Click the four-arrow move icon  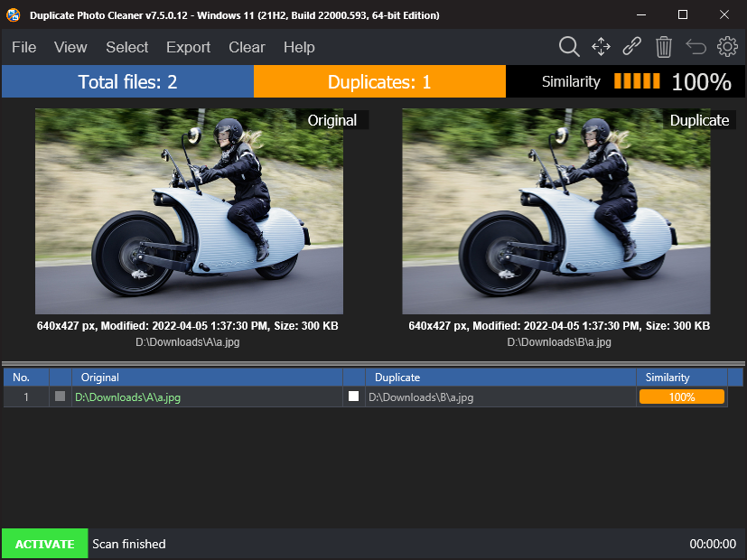601,47
